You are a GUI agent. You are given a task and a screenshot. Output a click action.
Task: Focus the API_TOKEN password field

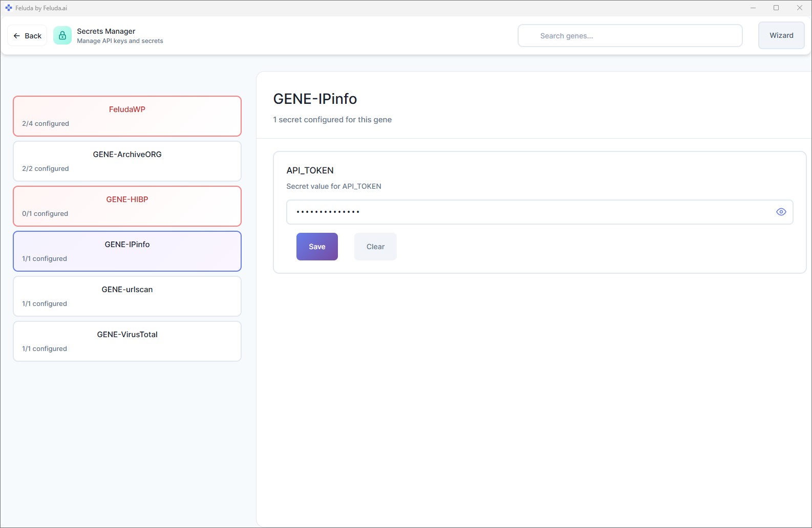pyautogui.click(x=527, y=212)
